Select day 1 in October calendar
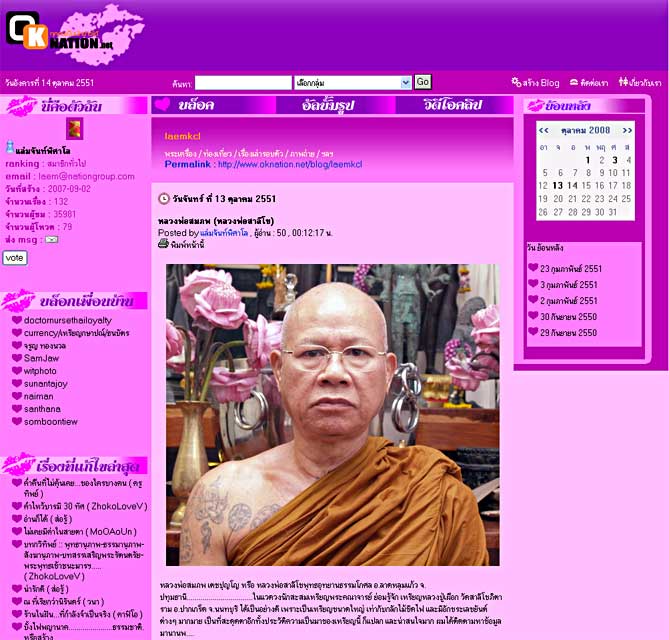 click(588, 160)
